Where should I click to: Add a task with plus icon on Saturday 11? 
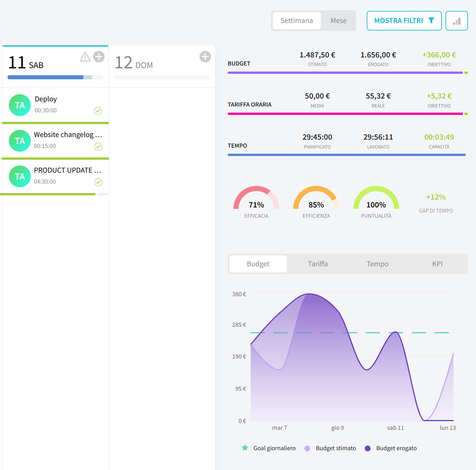point(99,57)
